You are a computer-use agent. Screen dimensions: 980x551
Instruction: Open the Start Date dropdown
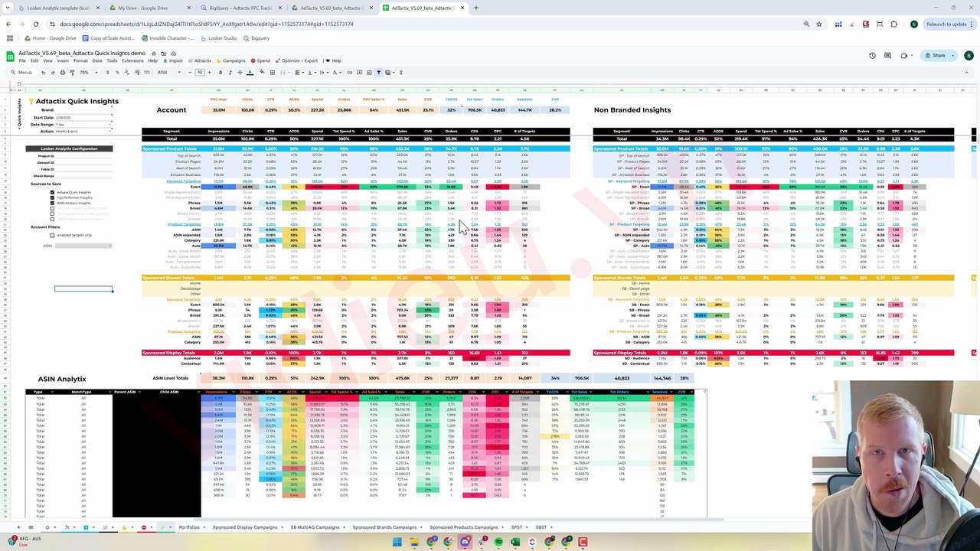83,118
